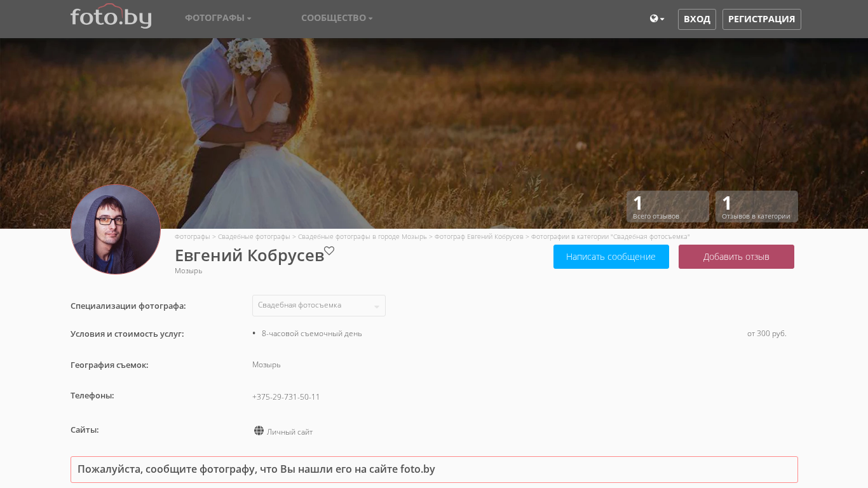Expand the ФОТОГРАФЫ menu
This screenshot has height=488, width=868.
(x=218, y=18)
